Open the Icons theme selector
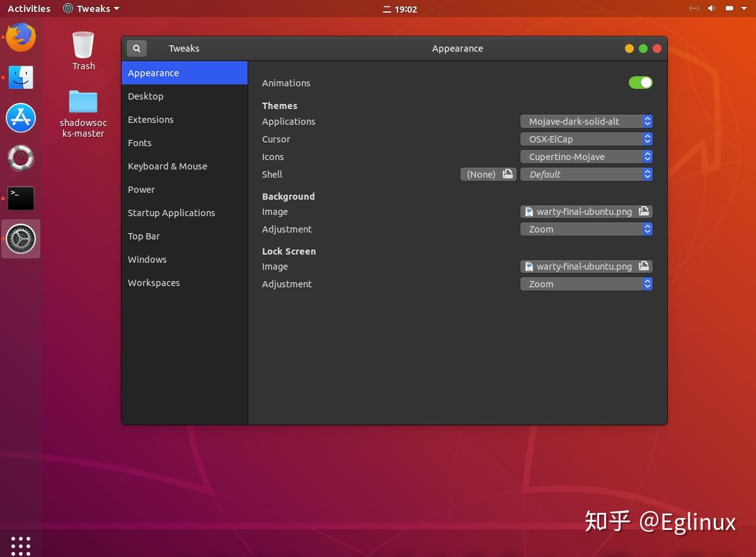The width and height of the screenshot is (756, 557). point(586,156)
